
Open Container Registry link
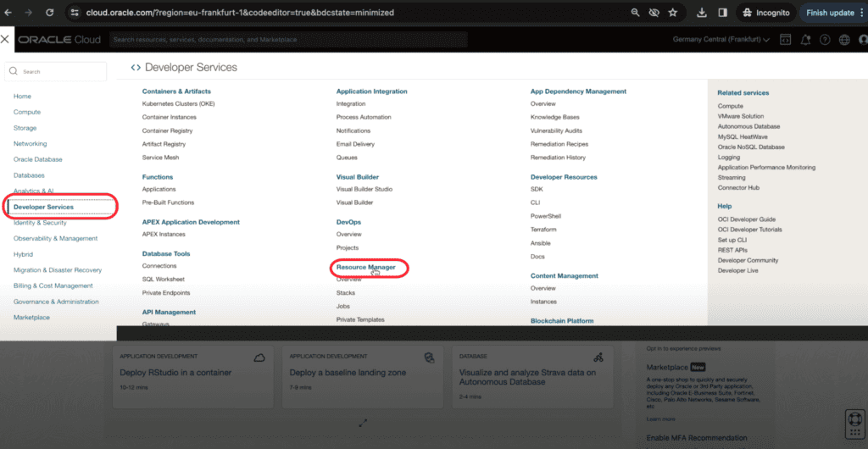click(167, 130)
